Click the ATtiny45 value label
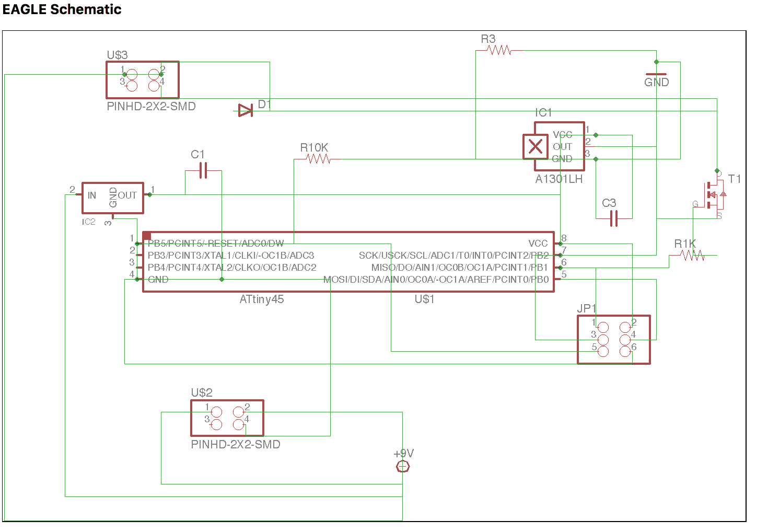768x532 pixels. (x=262, y=299)
